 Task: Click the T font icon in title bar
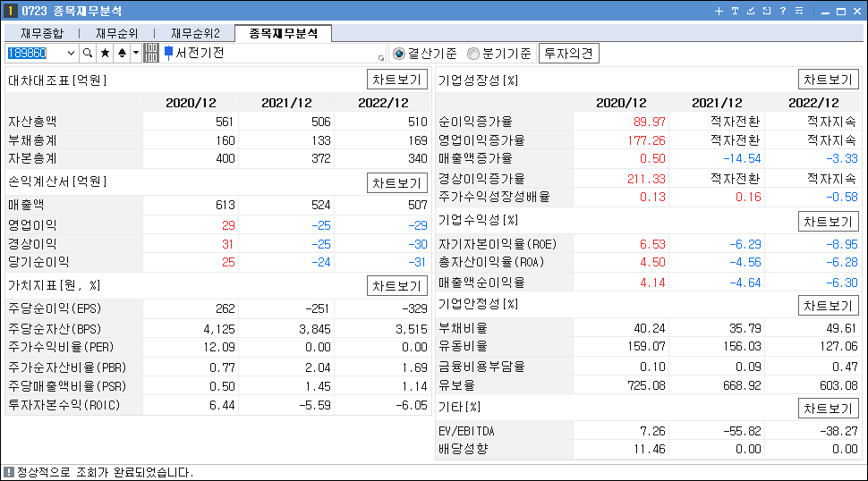click(735, 11)
